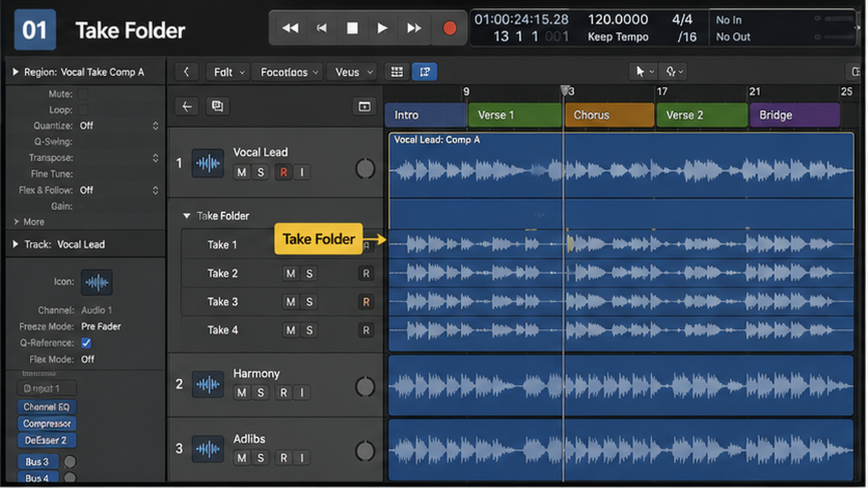Image resolution: width=868 pixels, height=488 pixels.
Task: Select the Bridge arrangement marker
Action: pyautogui.click(x=795, y=115)
